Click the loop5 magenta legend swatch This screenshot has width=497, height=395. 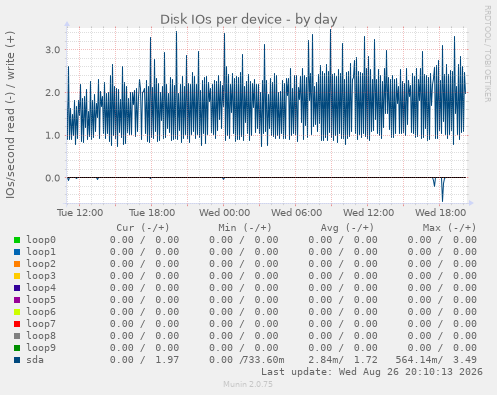[x=17, y=300]
